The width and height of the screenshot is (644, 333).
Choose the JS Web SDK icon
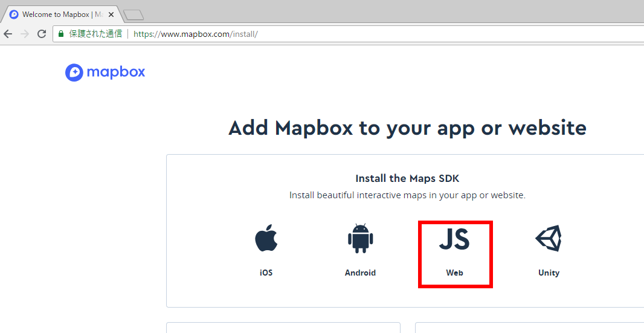tap(454, 239)
